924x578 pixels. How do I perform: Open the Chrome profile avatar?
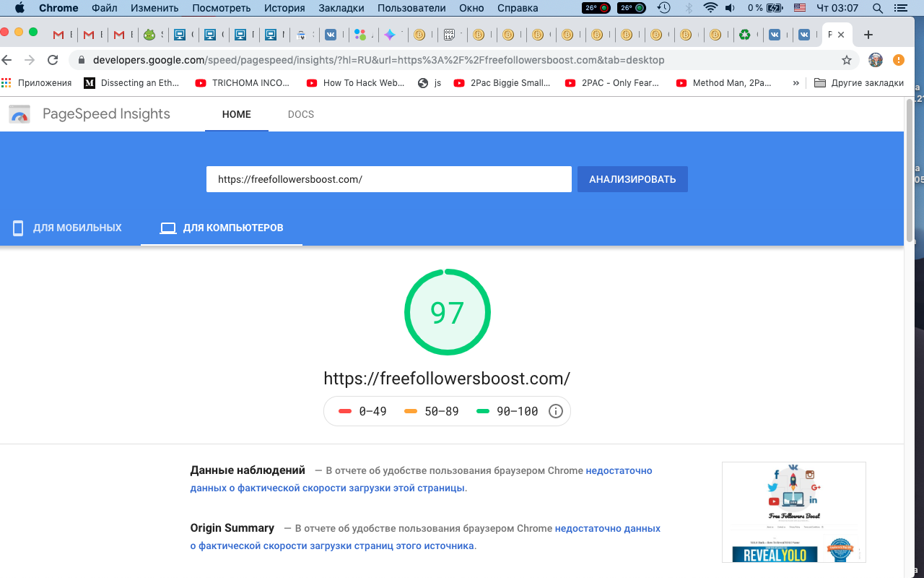click(876, 60)
